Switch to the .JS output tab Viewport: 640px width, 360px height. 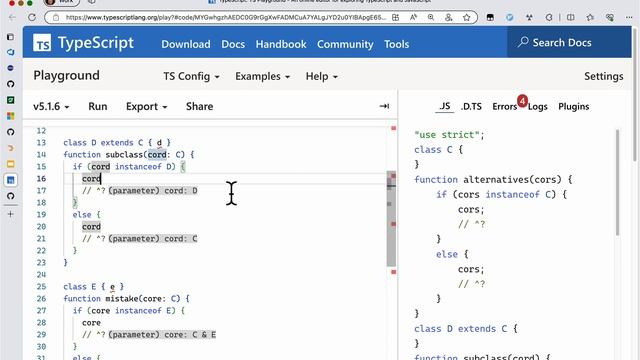pyautogui.click(x=444, y=106)
